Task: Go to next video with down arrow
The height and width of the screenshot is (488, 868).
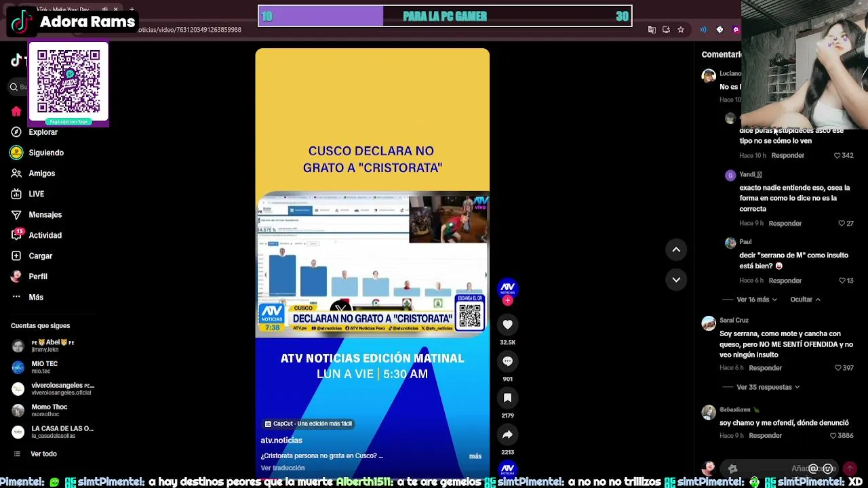Action: [676, 279]
